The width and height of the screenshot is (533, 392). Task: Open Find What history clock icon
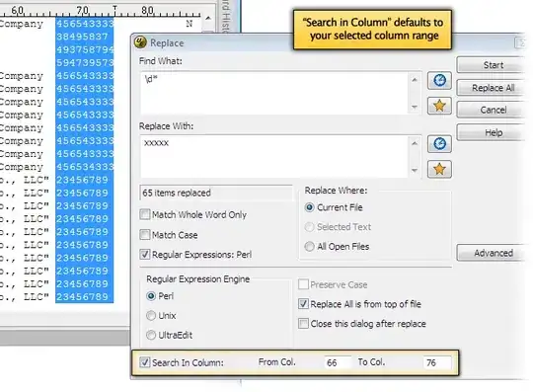pyautogui.click(x=439, y=81)
